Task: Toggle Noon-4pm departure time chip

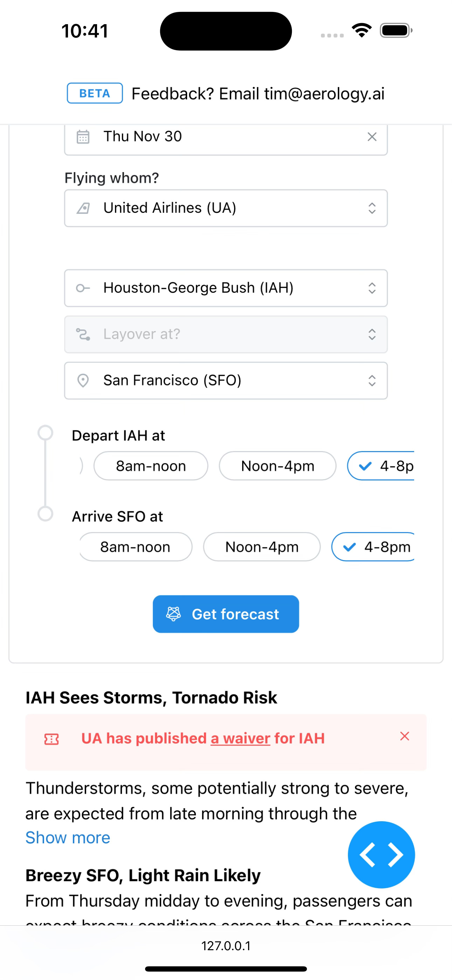Action: 278,466
